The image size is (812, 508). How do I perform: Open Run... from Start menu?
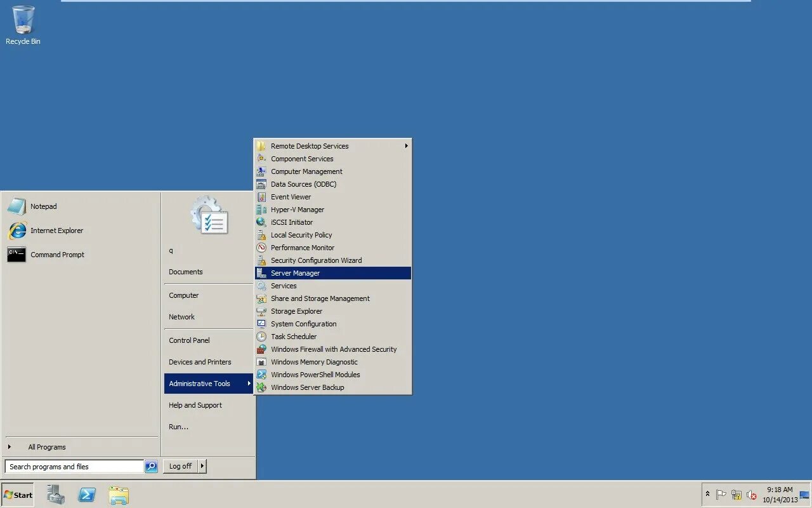178,427
